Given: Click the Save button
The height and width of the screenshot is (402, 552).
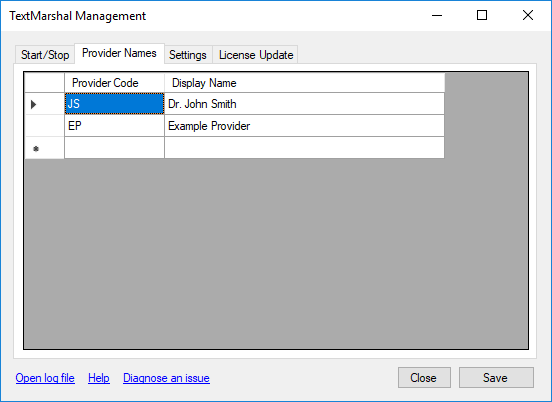Looking at the screenshot, I should tap(496, 378).
